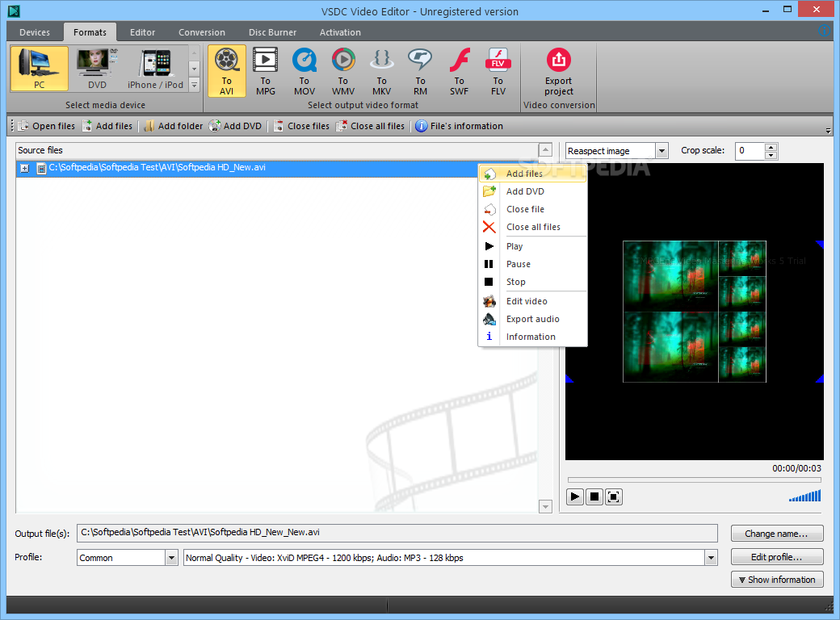Increase the Crop scale value

point(771,147)
